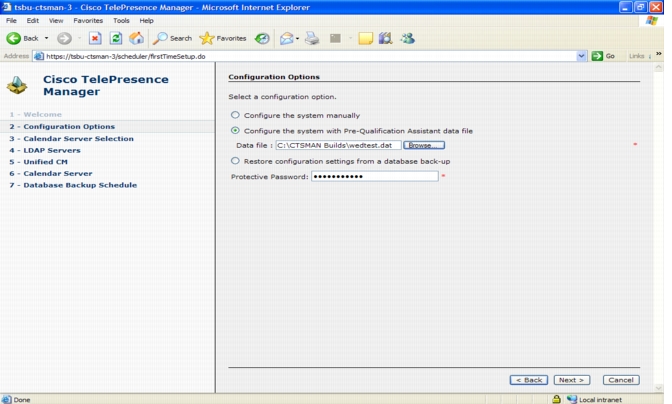Image resolution: width=672 pixels, height=404 pixels.
Task: Expand the Back button history dropdown arrow
Action: pos(46,38)
